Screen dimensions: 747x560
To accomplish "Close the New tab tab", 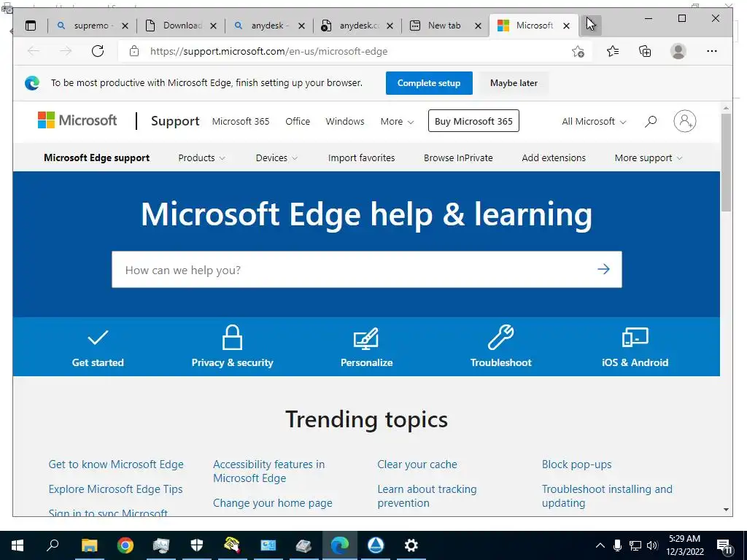I will coord(479,26).
